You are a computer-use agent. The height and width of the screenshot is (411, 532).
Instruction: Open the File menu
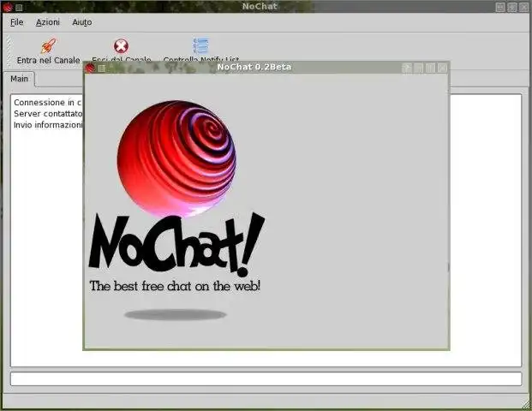(x=16, y=22)
